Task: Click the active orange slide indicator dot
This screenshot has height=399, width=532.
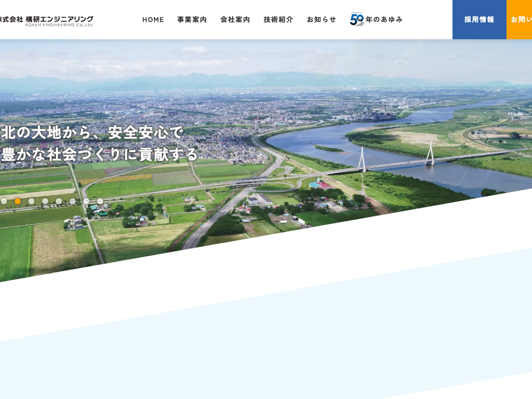Action: point(18,201)
